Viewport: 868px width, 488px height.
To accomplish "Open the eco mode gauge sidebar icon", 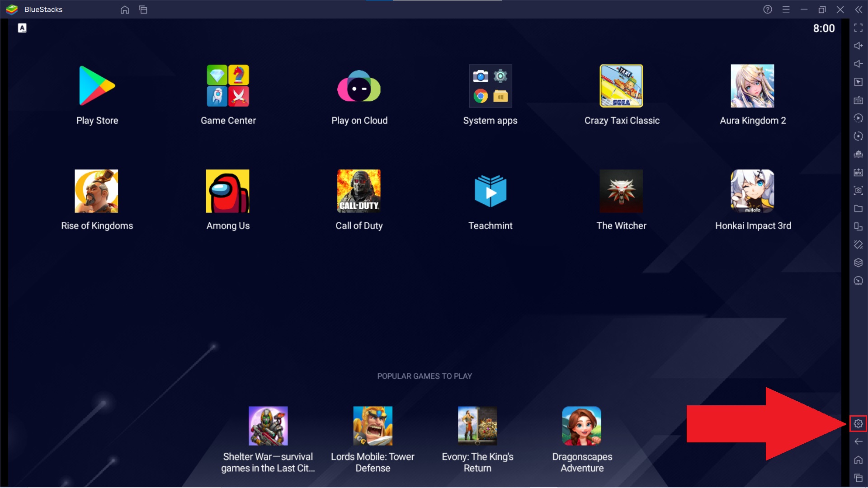I will pyautogui.click(x=858, y=281).
